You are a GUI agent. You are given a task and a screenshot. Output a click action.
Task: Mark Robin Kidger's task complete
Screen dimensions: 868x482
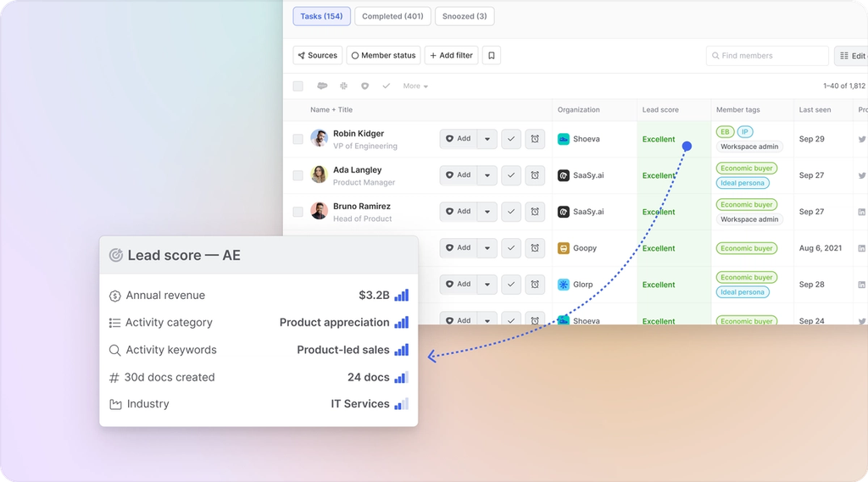coord(511,139)
